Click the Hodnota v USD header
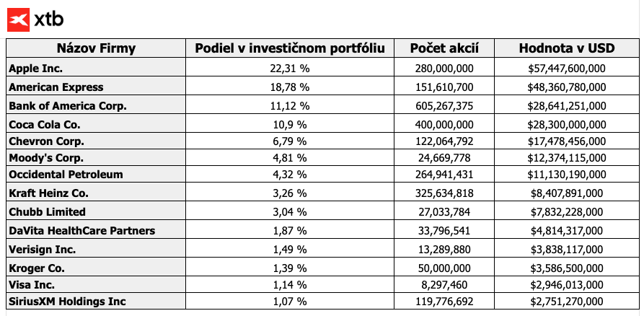 pos(566,49)
